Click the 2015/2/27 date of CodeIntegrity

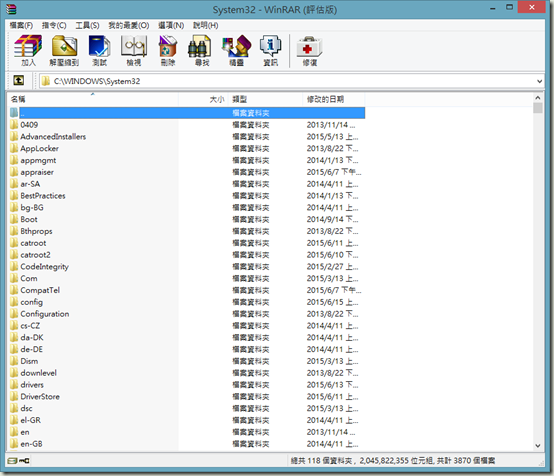332,266
